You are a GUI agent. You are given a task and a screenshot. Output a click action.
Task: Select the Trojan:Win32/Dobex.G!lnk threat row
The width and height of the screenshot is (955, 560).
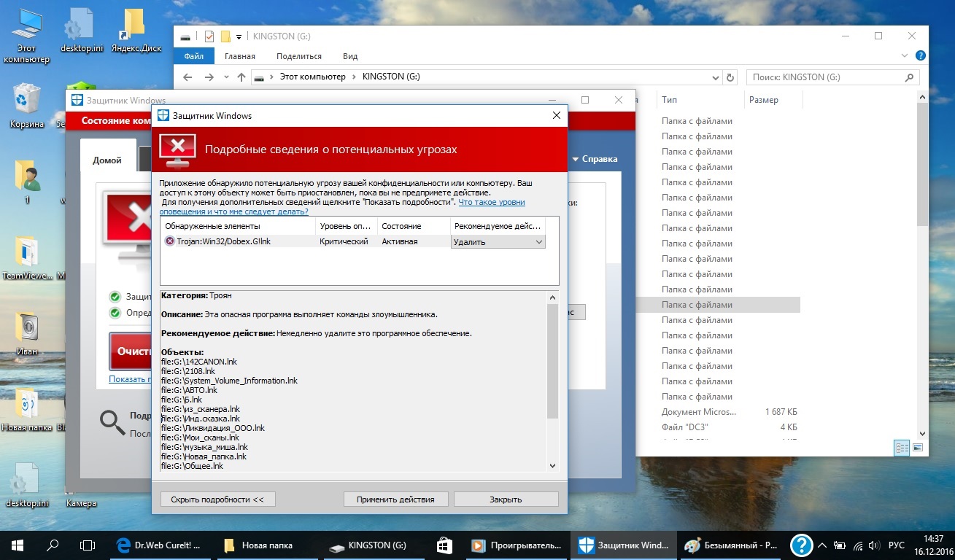coord(353,241)
